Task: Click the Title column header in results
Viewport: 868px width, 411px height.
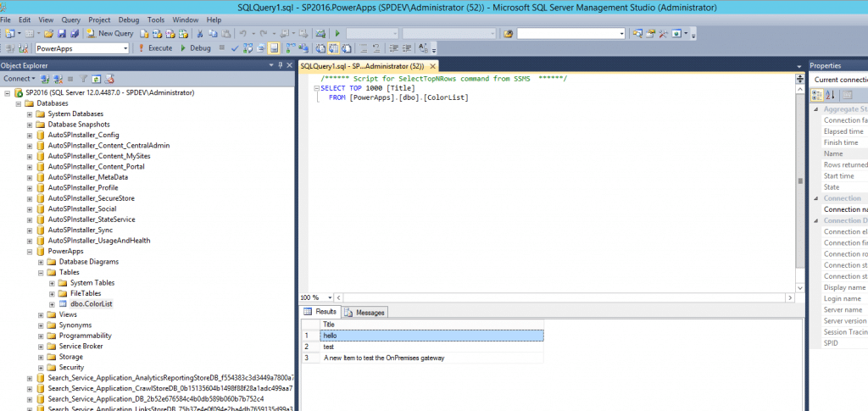Action: (x=431, y=325)
